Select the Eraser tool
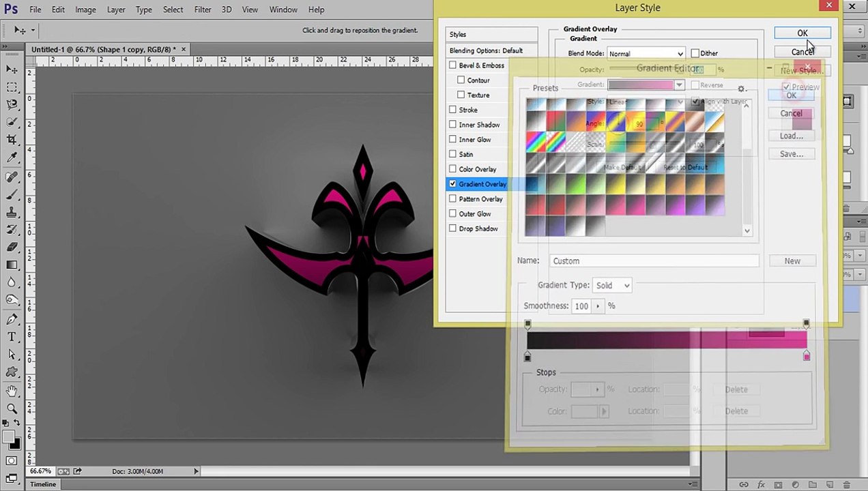 12,247
